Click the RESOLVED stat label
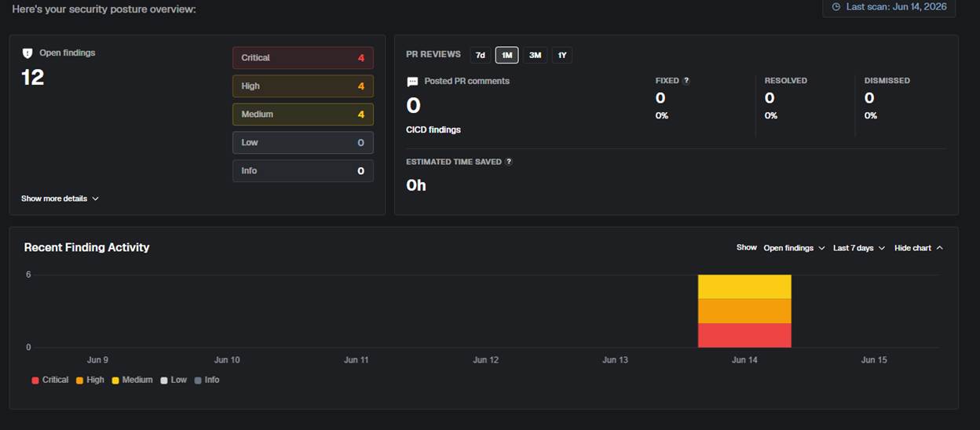Image resolution: width=980 pixels, height=430 pixels. click(786, 81)
